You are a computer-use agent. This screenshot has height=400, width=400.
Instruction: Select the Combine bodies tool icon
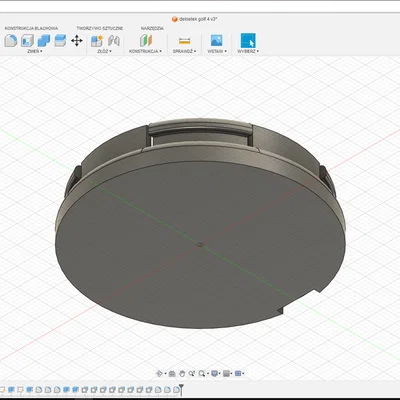pos(44,41)
